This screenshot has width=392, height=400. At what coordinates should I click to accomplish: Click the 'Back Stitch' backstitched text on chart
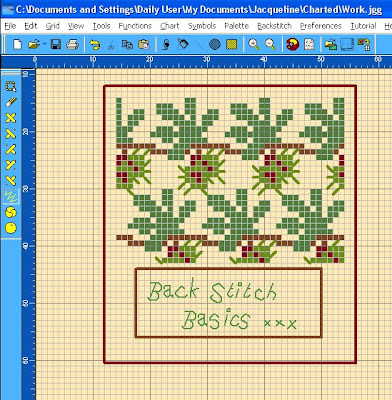coord(212,292)
